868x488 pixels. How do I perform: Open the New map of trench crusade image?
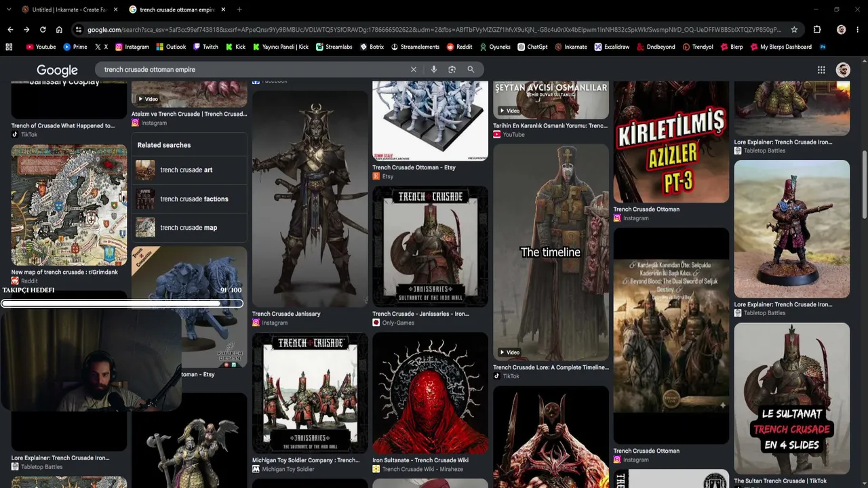(x=69, y=205)
